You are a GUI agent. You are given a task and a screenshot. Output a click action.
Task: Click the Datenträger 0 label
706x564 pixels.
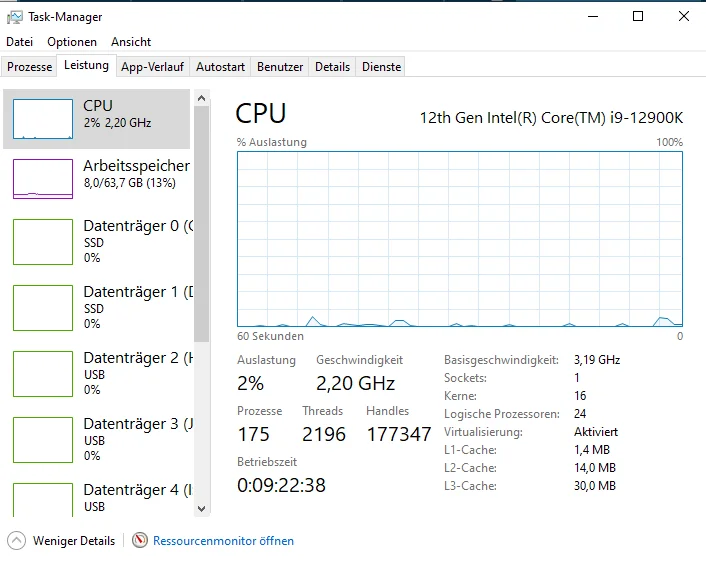(138, 226)
